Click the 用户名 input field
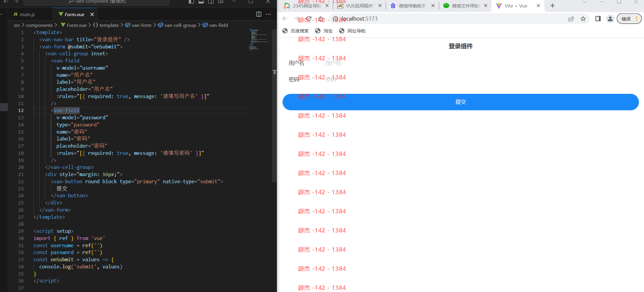This screenshot has height=292, width=644. click(x=479, y=63)
